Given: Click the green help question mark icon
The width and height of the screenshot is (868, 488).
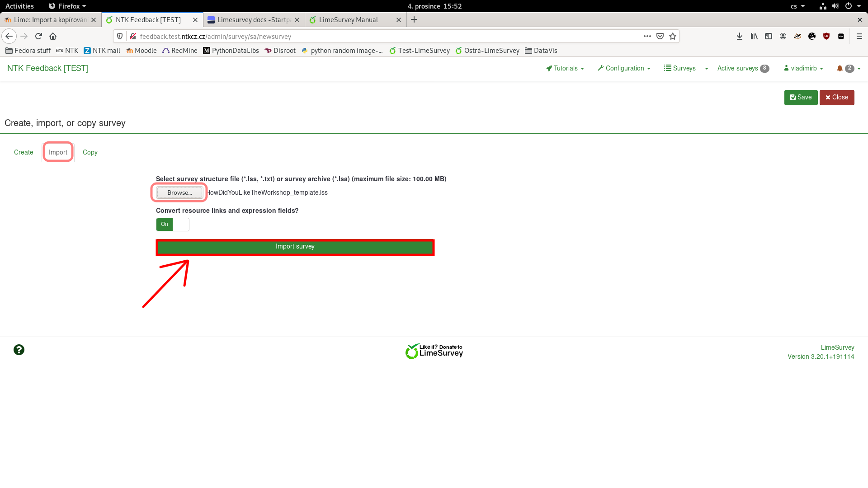Looking at the screenshot, I should click(19, 350).
